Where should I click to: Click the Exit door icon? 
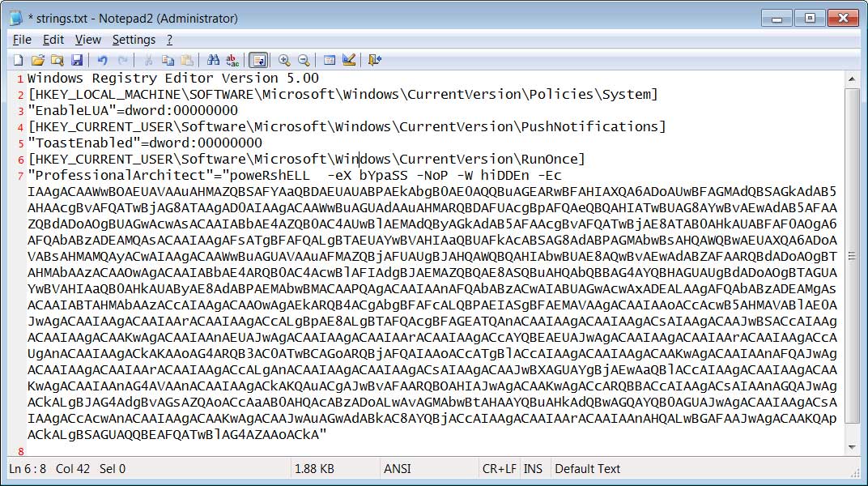(375, 60)
